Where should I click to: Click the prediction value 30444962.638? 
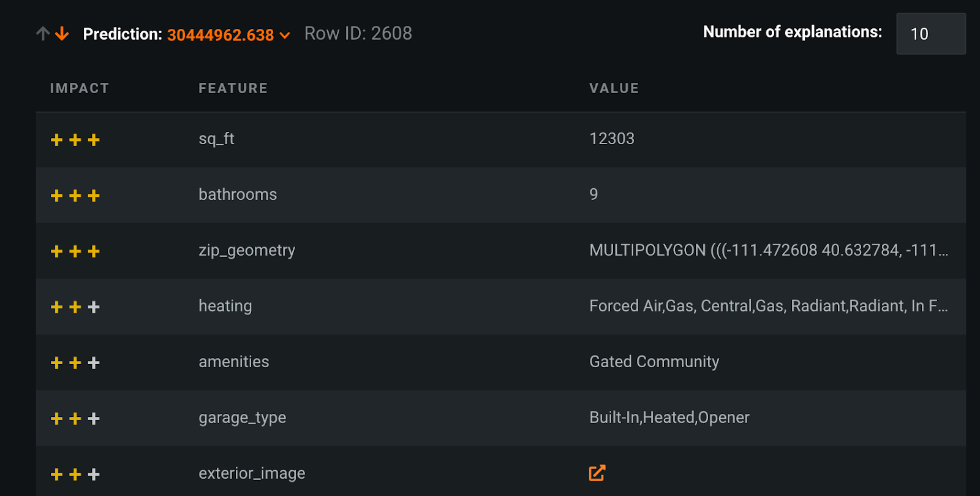[221, 35]
